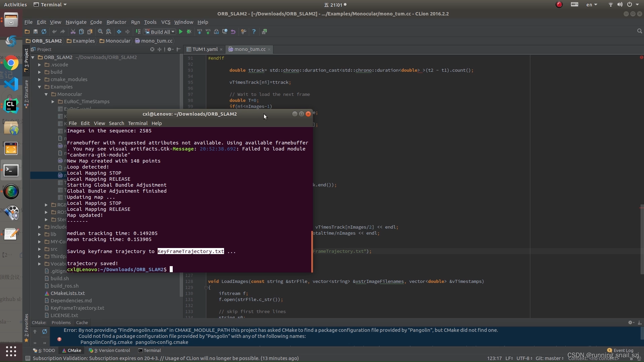The height and width of the screenshot is (362, 644).
Task: Open the Refactor menu
Action: 116,22
